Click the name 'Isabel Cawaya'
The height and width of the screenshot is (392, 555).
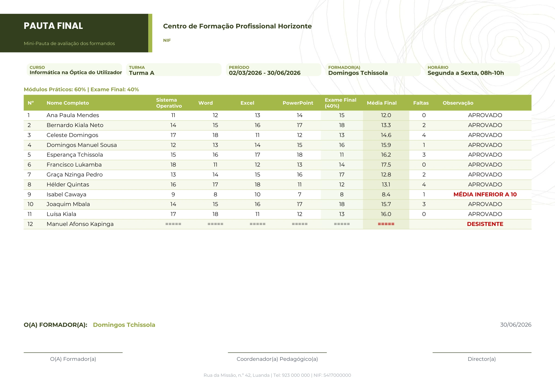click(66, 194)
